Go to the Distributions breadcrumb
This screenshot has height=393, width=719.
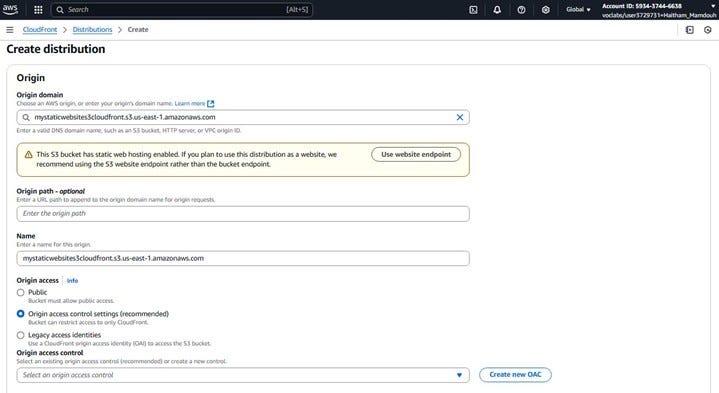(92, 29)
